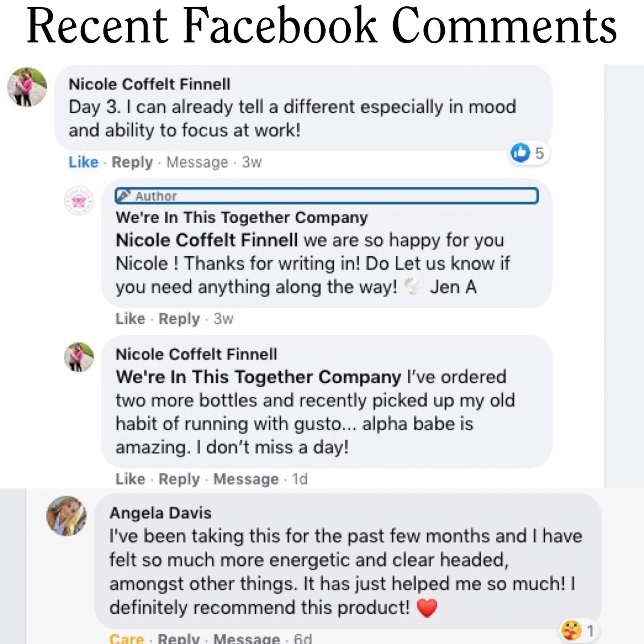Like Nicole's Day 3 comment

coord(83,162)
